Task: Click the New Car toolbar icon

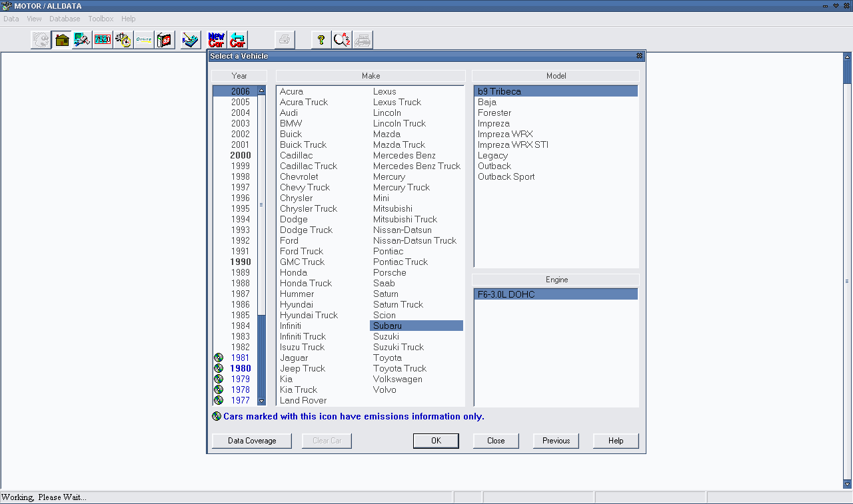Action: click(216, 40)
